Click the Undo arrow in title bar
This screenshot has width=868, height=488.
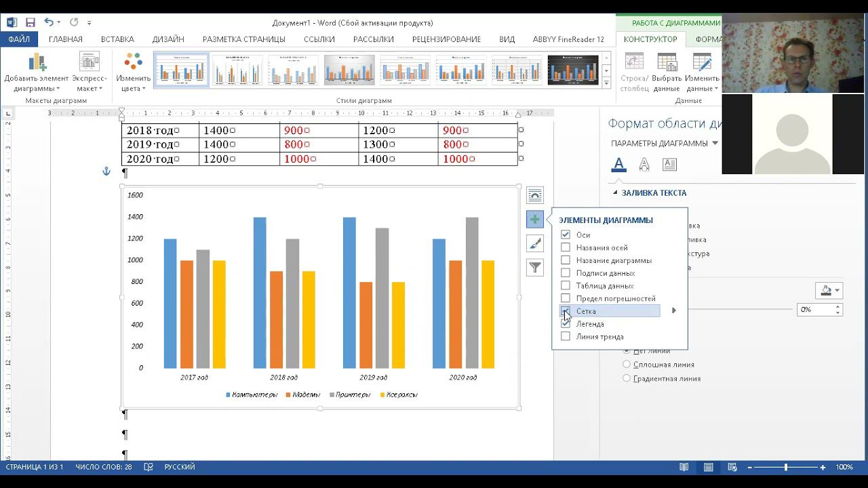point(49,22)
